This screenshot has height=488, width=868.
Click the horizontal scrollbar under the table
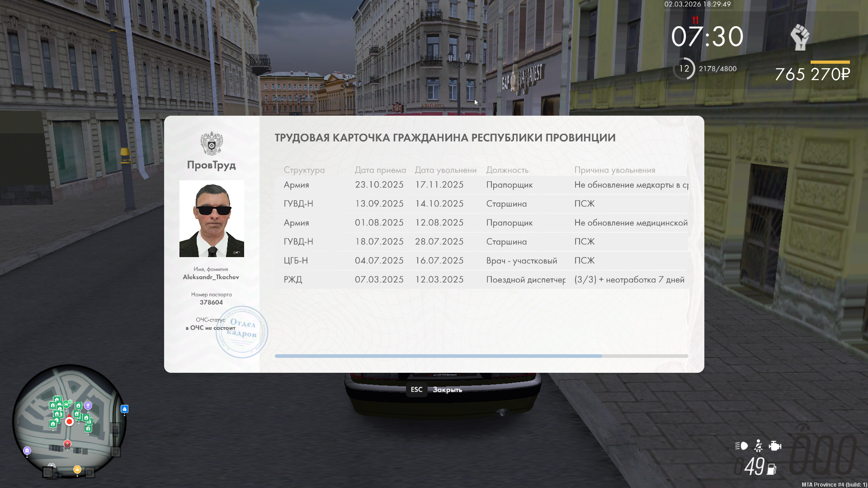[438, 356]
